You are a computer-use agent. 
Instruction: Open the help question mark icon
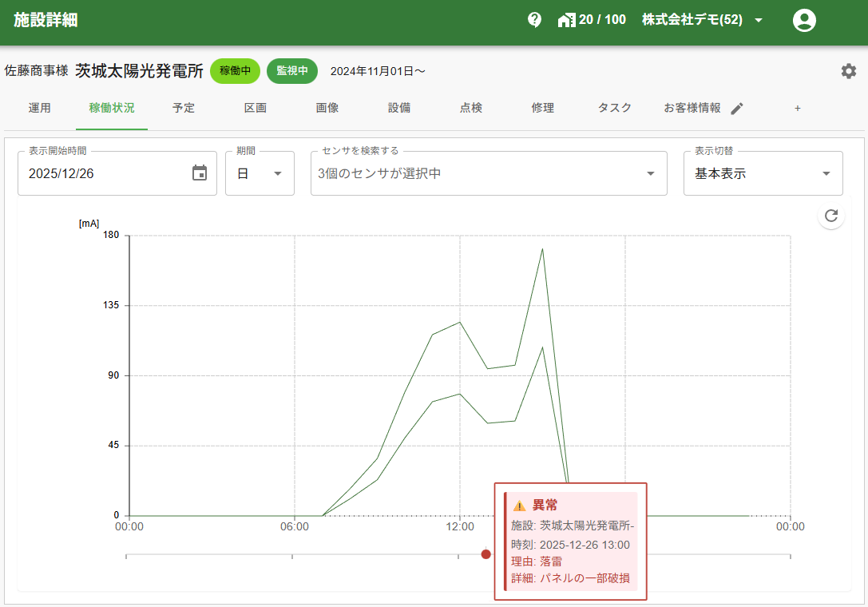pos(535,20)
